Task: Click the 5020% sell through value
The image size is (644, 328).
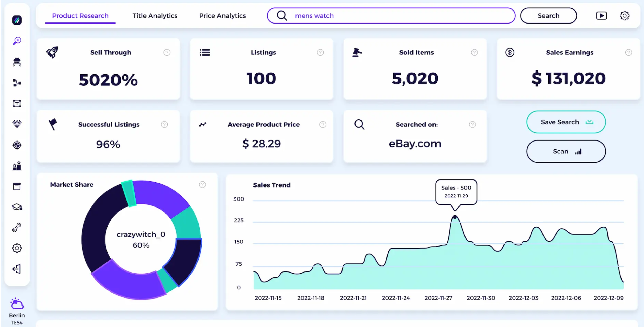Action: pos(108,80)
